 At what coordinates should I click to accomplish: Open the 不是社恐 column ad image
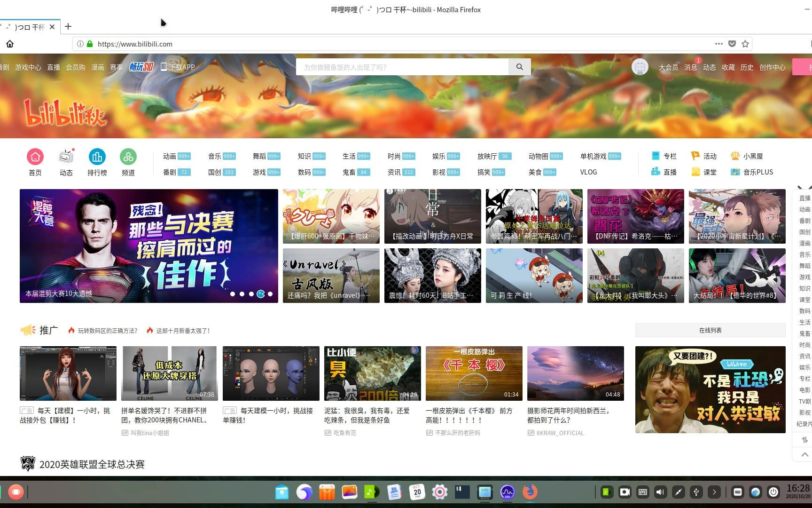click(710, 389)
